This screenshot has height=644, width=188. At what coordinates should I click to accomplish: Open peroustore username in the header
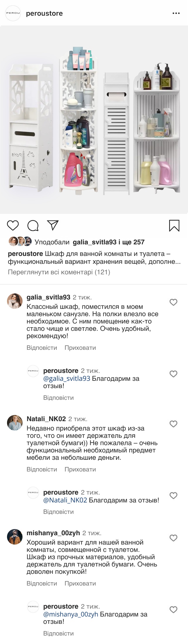pos(44,13)
